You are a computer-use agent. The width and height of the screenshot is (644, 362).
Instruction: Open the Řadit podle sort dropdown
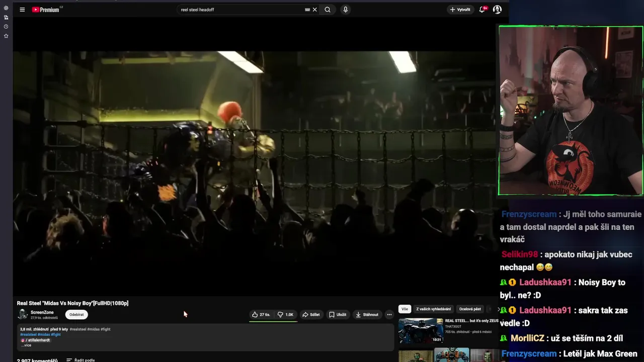click(80, 360)
